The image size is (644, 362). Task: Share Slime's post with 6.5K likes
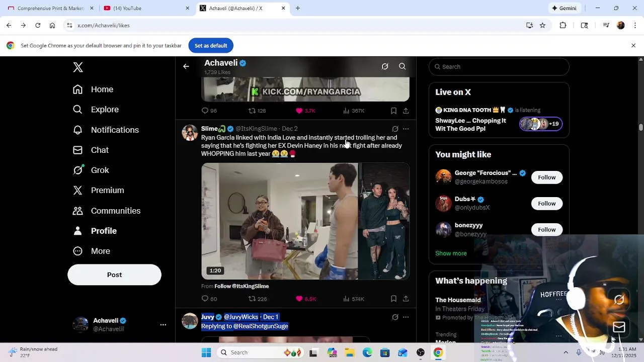click(406, 299)
